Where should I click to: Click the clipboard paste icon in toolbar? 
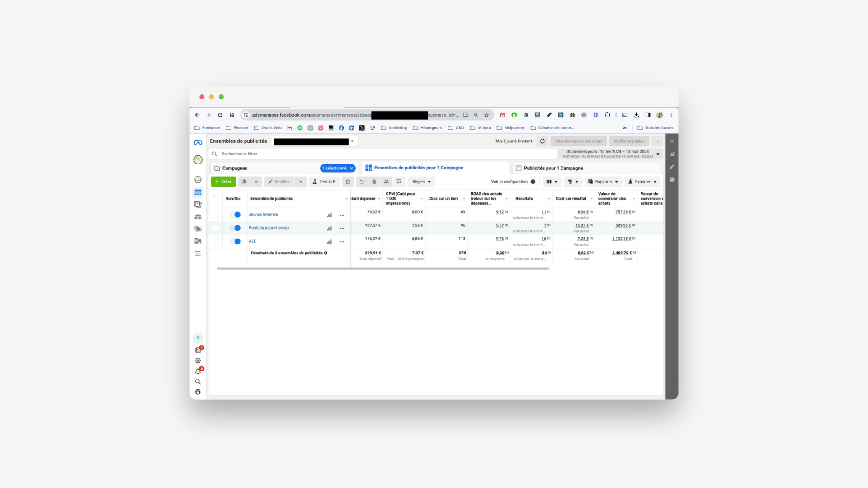pos(348,182)
